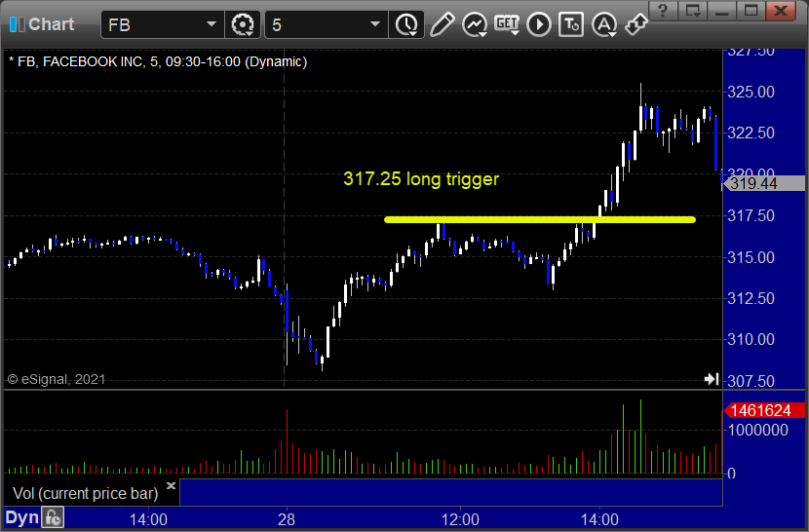Click the 317.50 price axis label
The width and height of the screenshot is (809, 532).
pyautogui.click(x=751, y=215)
